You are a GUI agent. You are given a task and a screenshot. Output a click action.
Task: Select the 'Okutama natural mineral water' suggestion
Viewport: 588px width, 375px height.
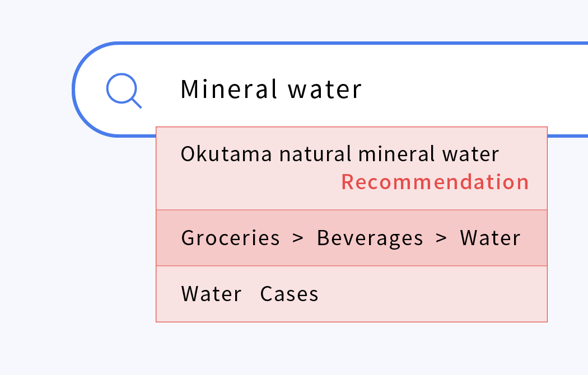point(352,168)
